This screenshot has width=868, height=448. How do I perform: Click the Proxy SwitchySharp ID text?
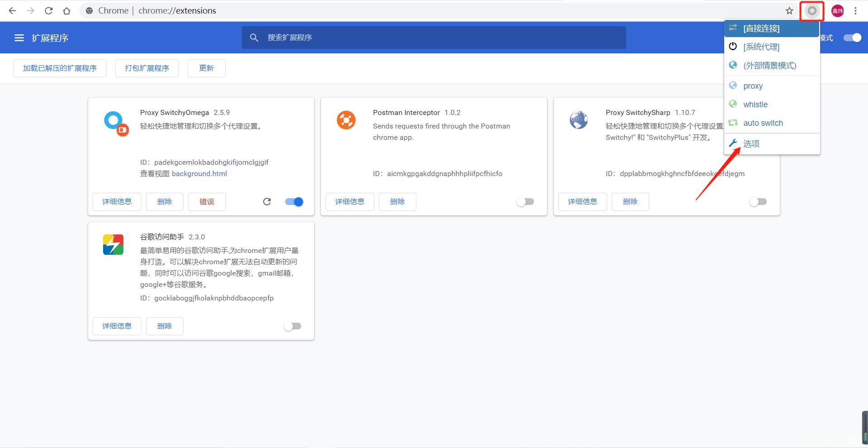[x=675, y=174]
